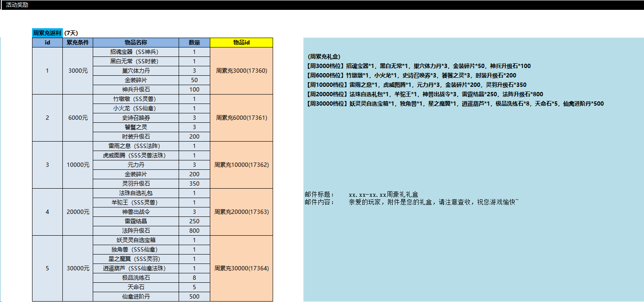Select the 【周3000档位】 description line
Image resolution: width=644 pixels, height=302 pixels.
pyautogui.click(x=419, y=66)
